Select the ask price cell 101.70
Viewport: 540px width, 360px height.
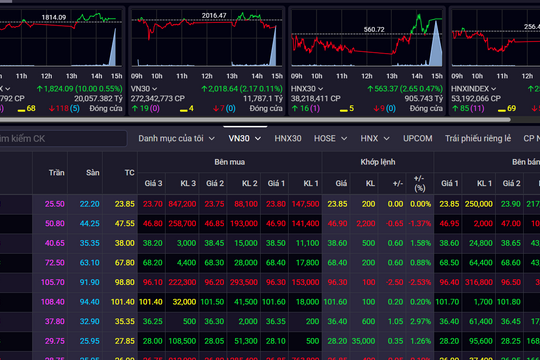[x=447, y=302]
